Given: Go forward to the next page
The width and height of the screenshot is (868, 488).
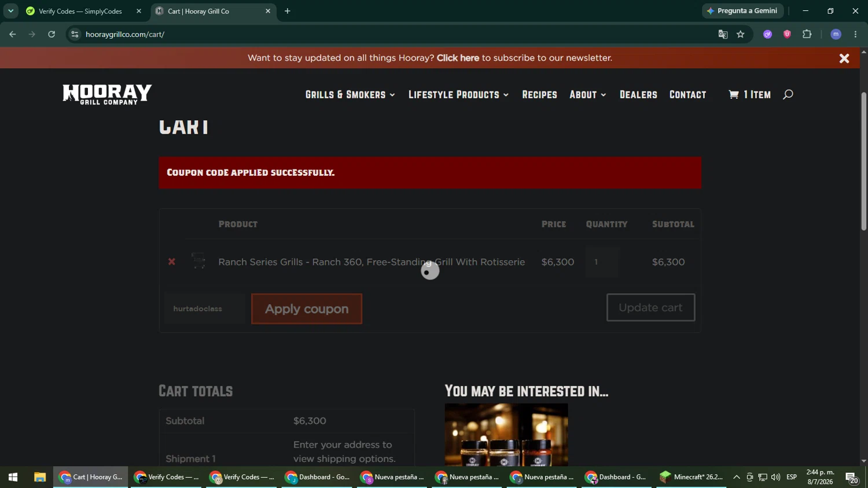Looking at the screenshot, I should pyautogui.click(x=32, y=35).
